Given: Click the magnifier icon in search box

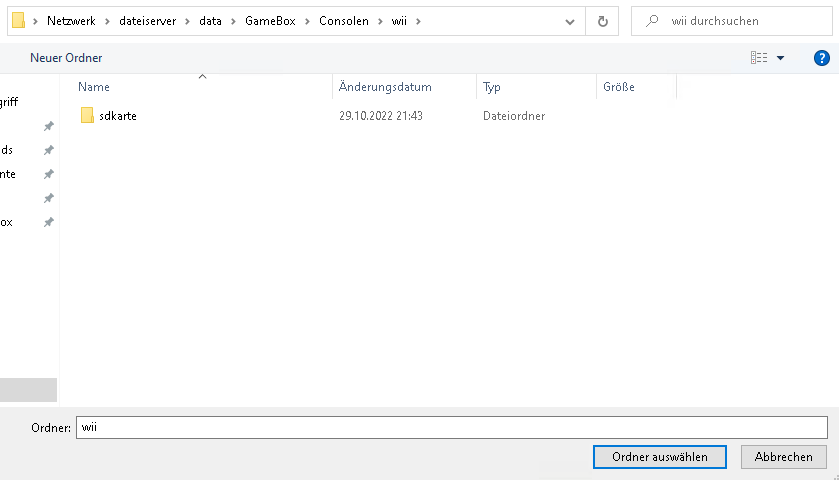Looking at the screenshot, I should click(652, 21).
